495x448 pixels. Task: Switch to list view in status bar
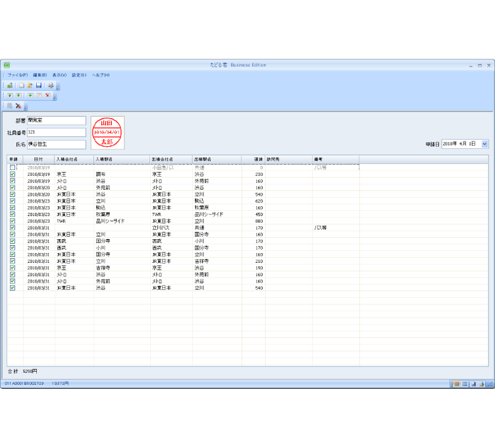(465, 384)
